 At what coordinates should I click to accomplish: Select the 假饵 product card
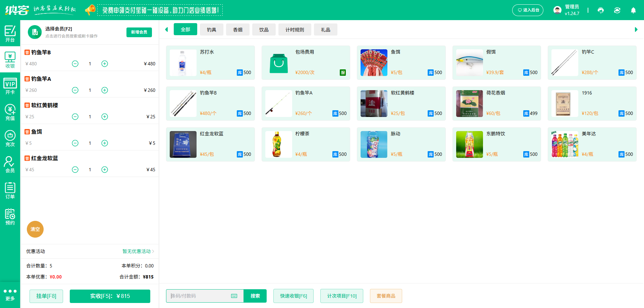497,63
